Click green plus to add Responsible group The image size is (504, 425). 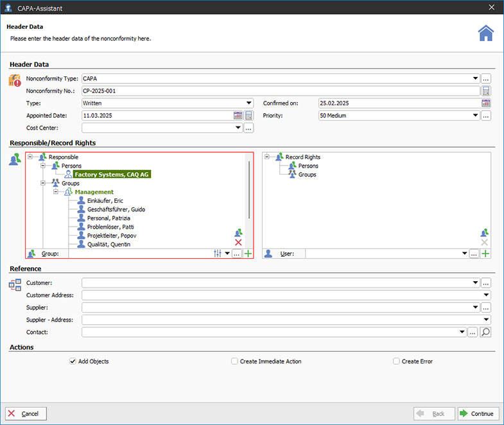click(x=248, y=254)
